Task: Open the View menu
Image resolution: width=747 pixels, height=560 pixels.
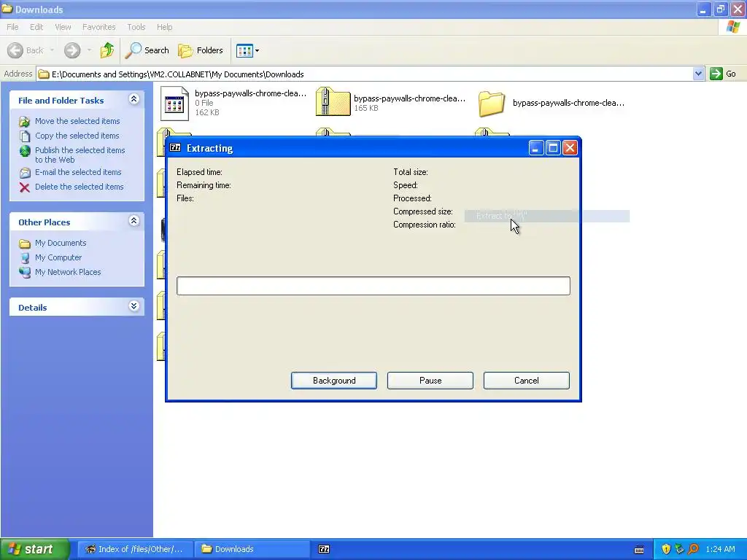Action: [x=63, y=27]
